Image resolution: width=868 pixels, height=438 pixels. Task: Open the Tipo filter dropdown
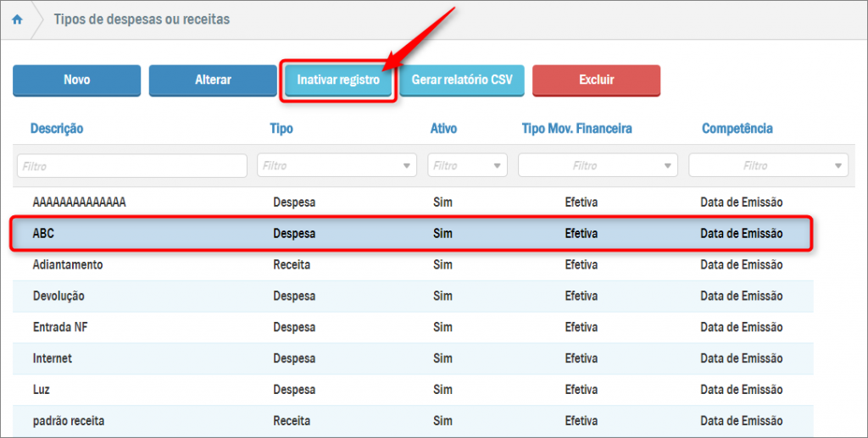[x=337, y=166]
